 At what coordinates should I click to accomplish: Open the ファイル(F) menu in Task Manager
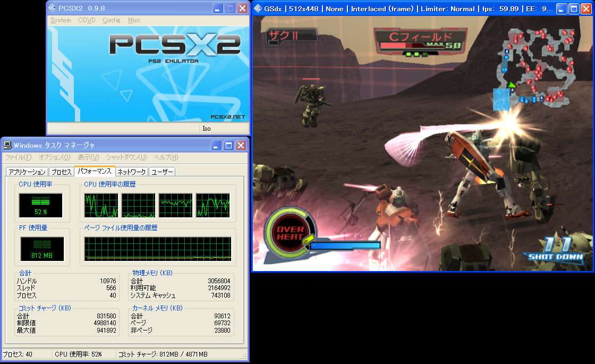18,157
